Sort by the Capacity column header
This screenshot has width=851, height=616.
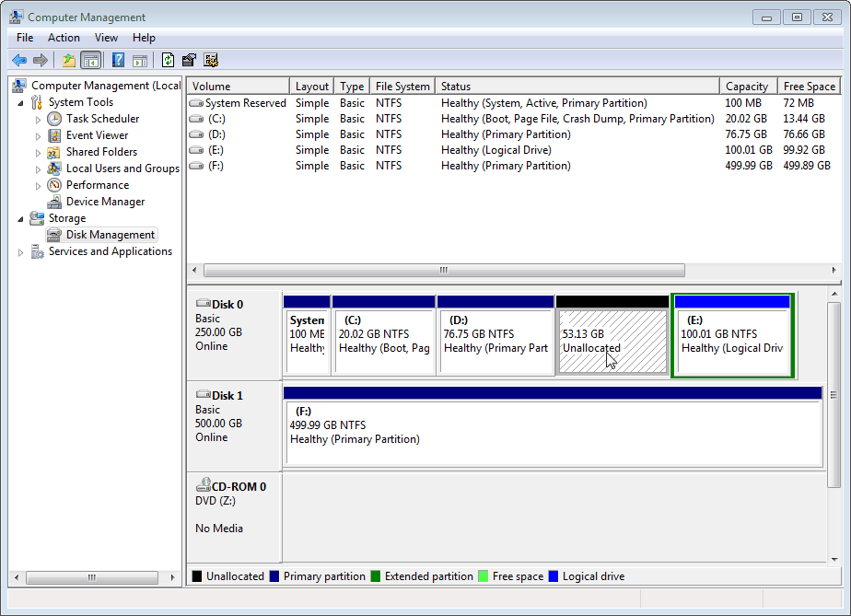pyautogui.click(x=749, y=87)
